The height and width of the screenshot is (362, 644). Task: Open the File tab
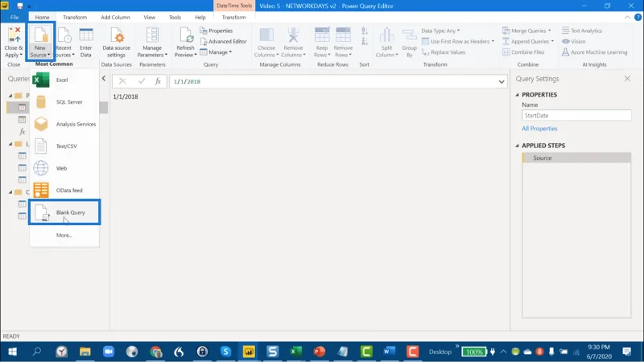tap(14, 17)
